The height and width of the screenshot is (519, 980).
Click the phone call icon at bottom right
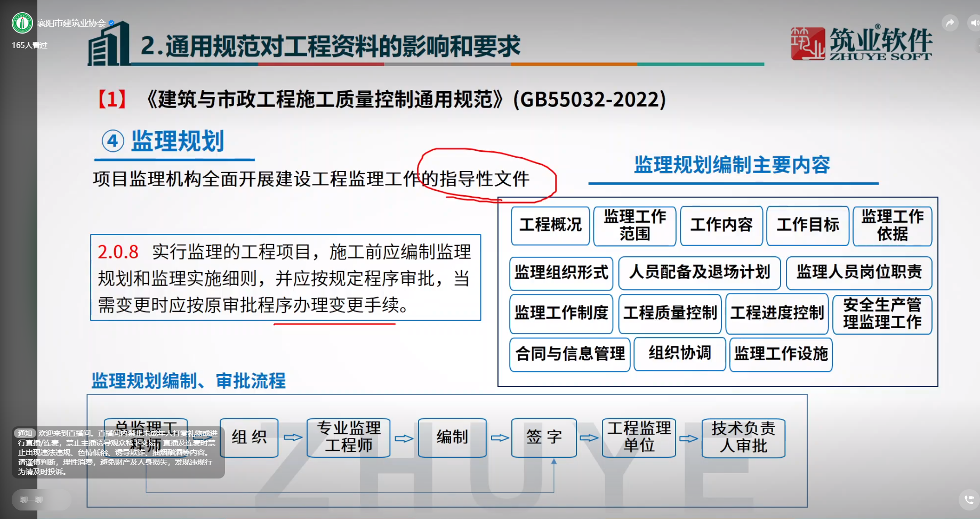coord(969,500)
